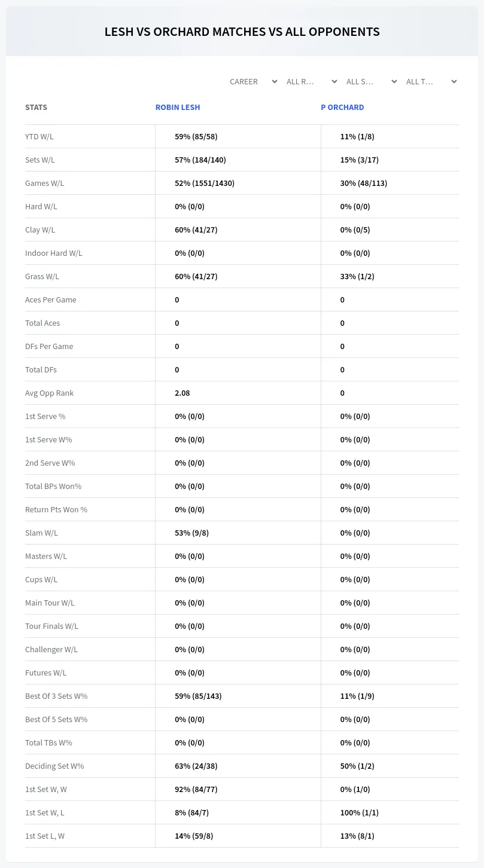Click the page title heading
This screenshot has height=868, width=484.
242,32
